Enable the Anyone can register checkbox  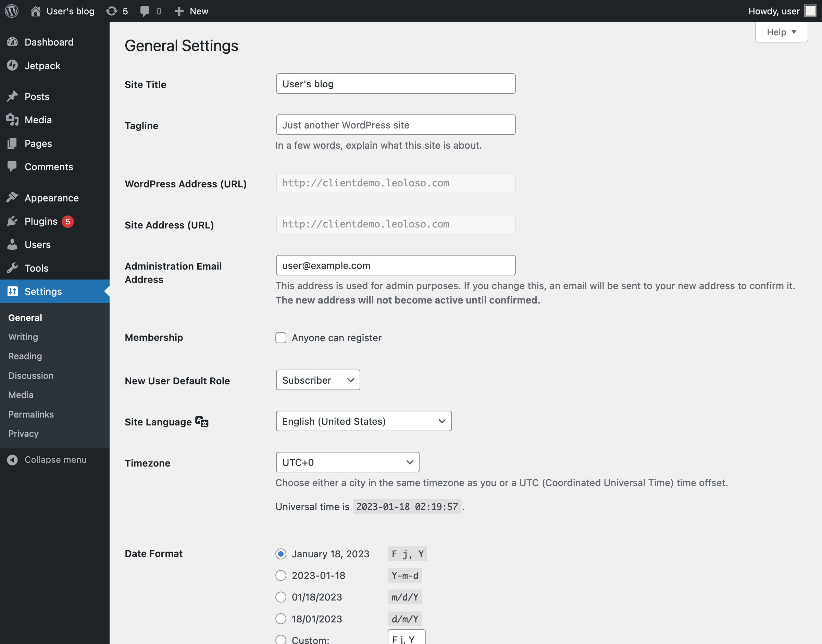[x=281, y=338]
